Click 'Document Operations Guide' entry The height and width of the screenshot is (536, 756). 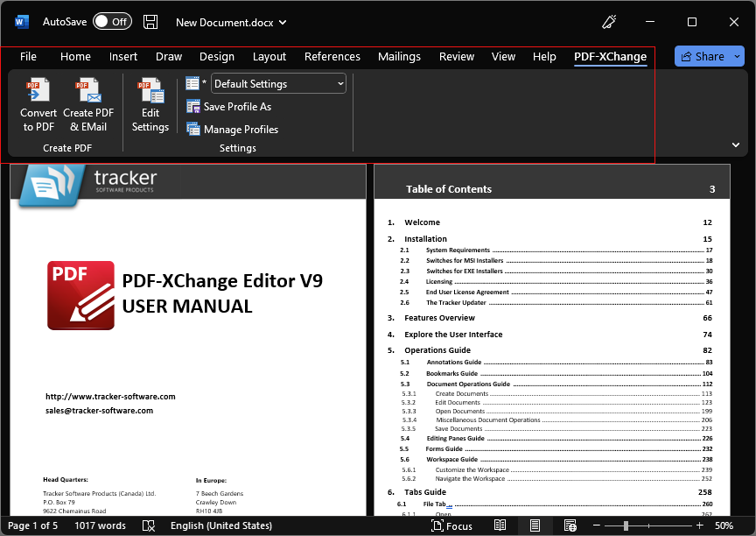click(x=468, y=384)
